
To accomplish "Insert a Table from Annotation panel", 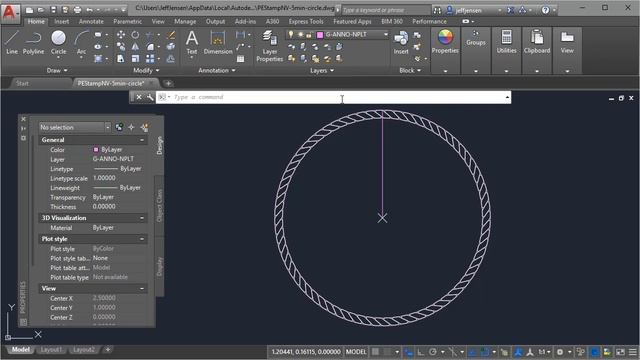I will click(x=240, y=59).
